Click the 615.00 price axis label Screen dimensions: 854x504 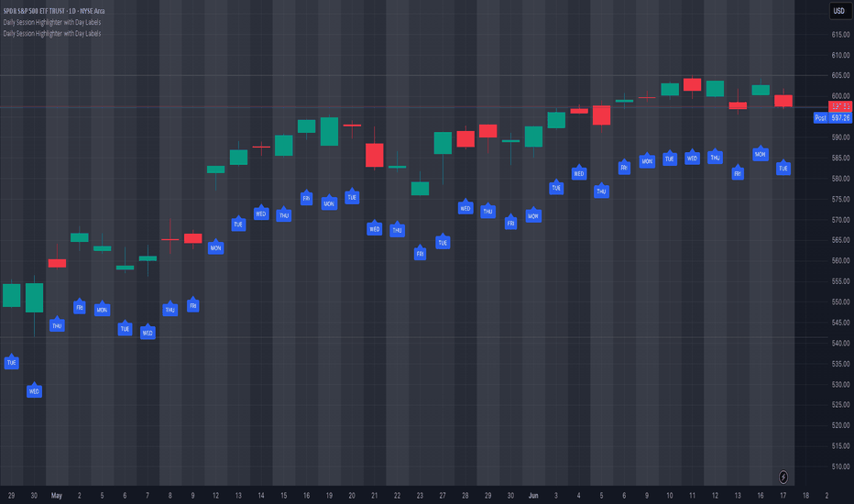click(x=840, y=34)
